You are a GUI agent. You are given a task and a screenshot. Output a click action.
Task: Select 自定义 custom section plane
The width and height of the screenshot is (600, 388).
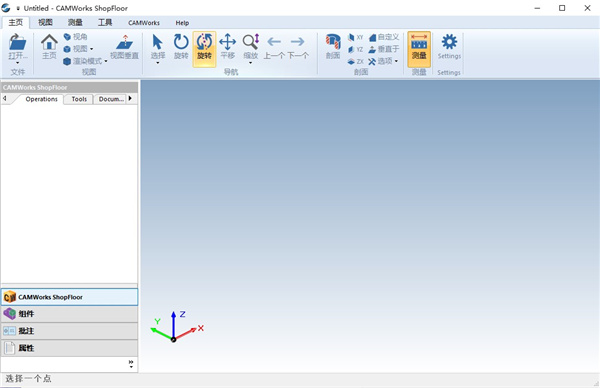pos(384,37)
